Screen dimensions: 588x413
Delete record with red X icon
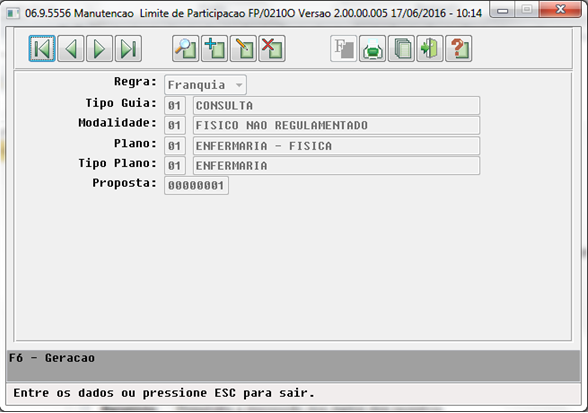[x=272, y=48]
